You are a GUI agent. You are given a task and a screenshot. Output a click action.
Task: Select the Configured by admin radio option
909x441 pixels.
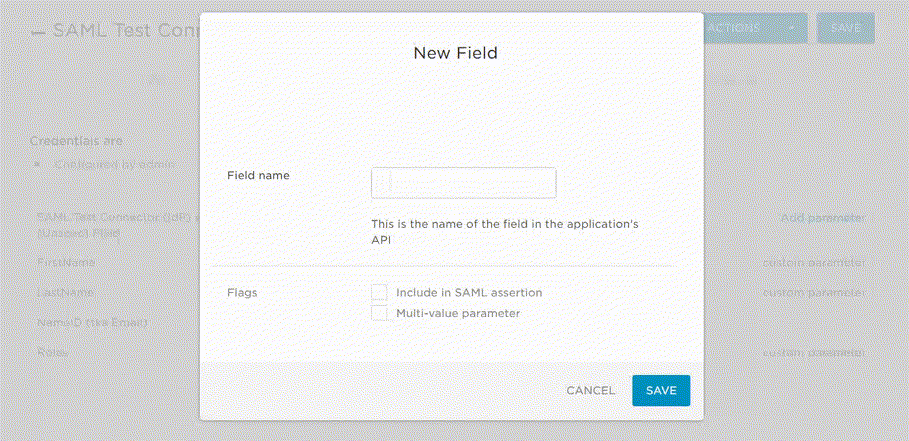[38, 164]
